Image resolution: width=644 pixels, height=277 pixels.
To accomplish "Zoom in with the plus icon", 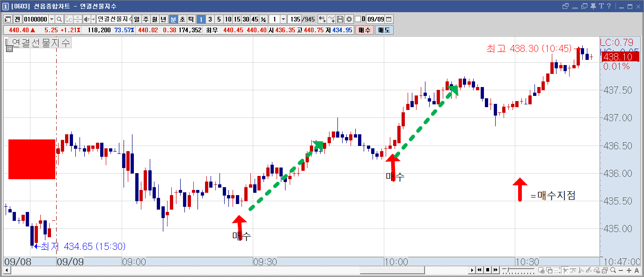I will coord(629,270).
